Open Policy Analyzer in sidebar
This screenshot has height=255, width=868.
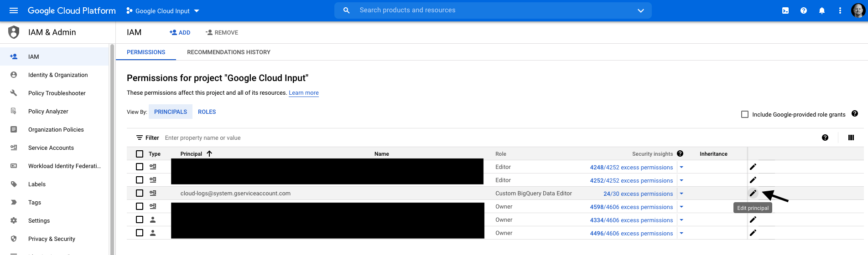coord(55,111)
